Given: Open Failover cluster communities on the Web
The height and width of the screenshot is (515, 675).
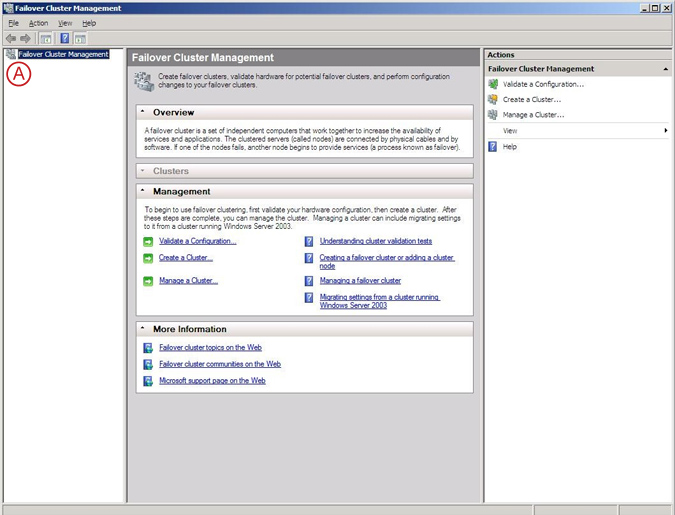Looking at the screenshot, I should pyautogui.click(x=220, y=364).
